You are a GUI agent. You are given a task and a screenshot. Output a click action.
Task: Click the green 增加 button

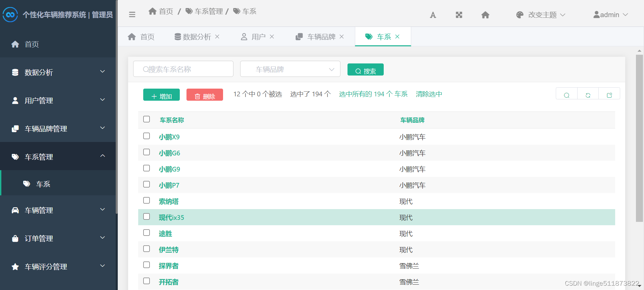pos(161,95)
